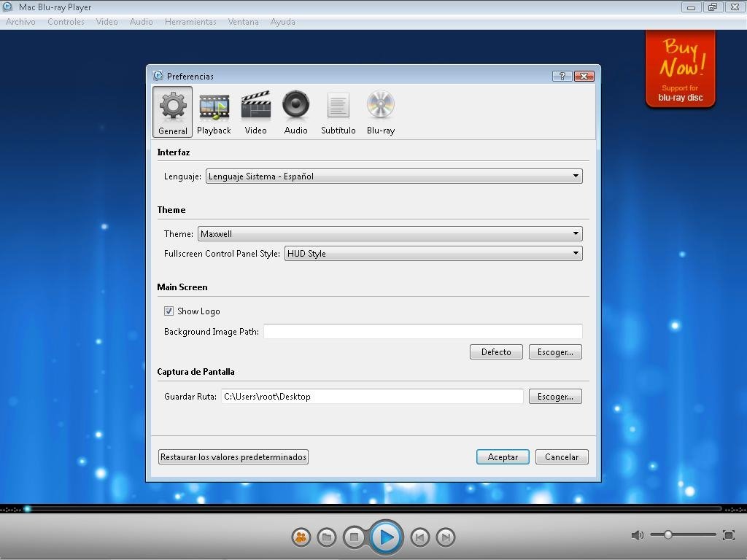This screenshot has height=560, width=747.
Task: Click the Aceptar button
Action: coord(503,457)
